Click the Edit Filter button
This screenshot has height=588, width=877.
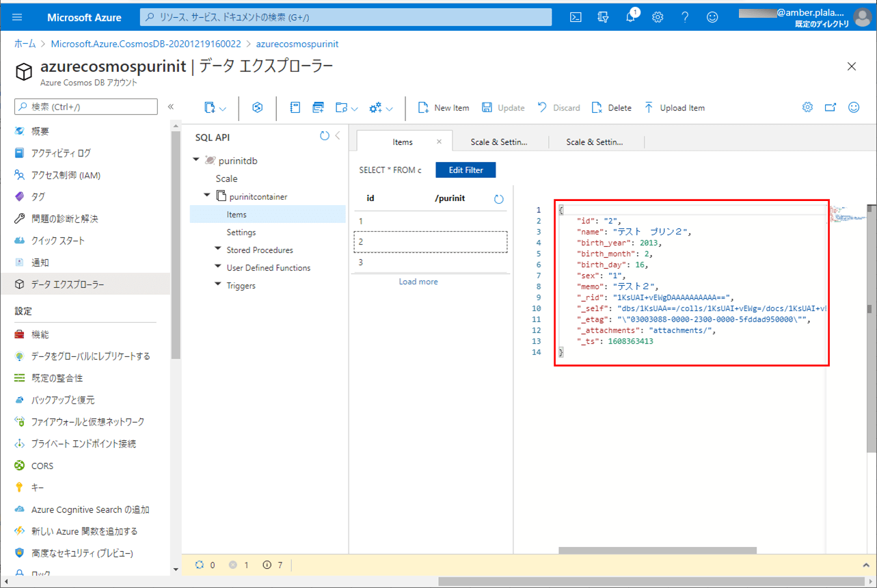[466, 170]
